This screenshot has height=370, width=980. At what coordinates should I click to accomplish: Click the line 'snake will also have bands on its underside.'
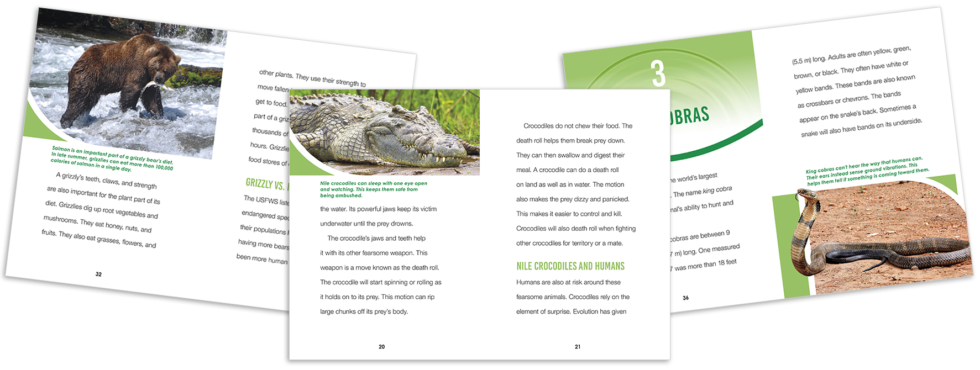(x=861, y=128)
